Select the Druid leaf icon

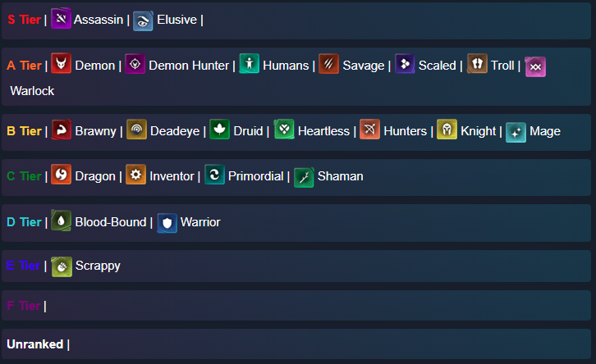(220, 130)
